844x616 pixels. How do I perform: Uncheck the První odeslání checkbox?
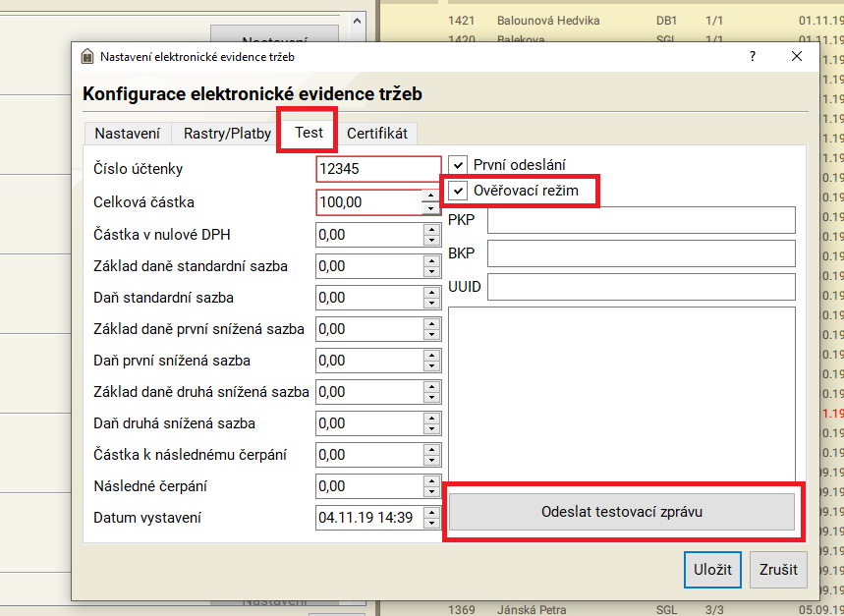click(459, 165)
